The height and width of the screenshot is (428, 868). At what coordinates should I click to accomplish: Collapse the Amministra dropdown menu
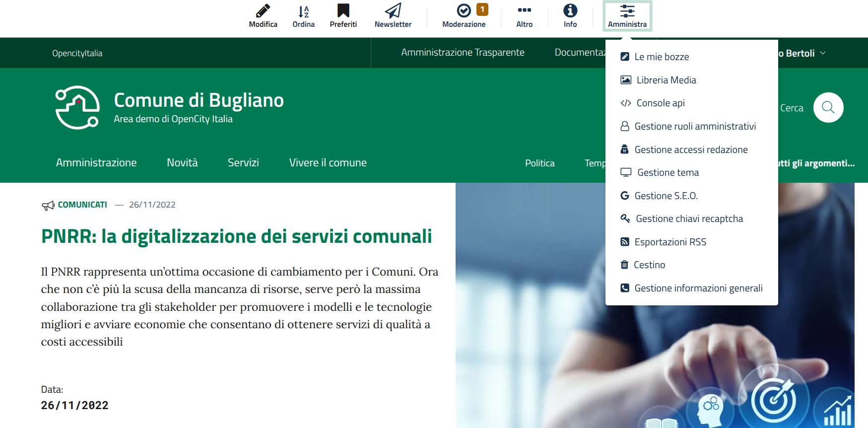pyautogui.click(x=627, y=16)
